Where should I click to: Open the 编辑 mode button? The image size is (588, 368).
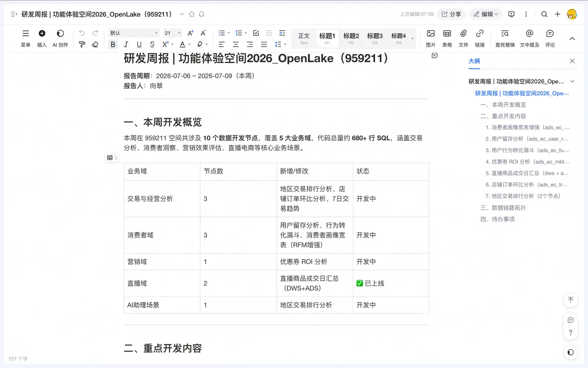pyautogui.click(x=486, y=14)
